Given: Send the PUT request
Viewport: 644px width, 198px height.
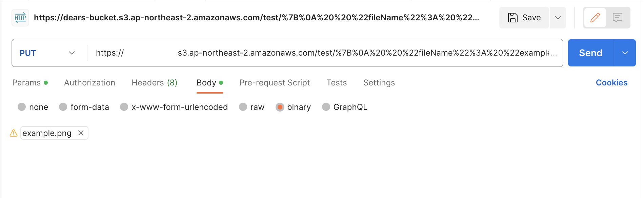Looking at the screenshot, I should tap(591, 53).
